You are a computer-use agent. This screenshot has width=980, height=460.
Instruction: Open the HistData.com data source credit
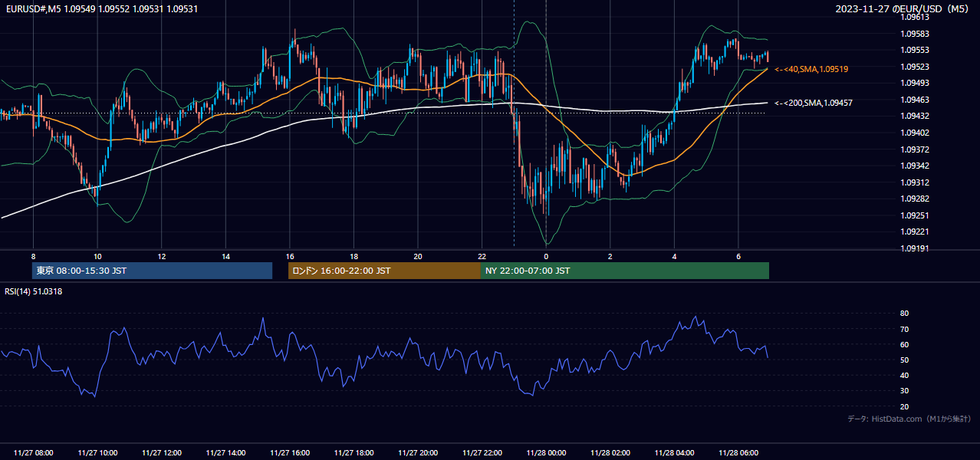pos(909,419)
